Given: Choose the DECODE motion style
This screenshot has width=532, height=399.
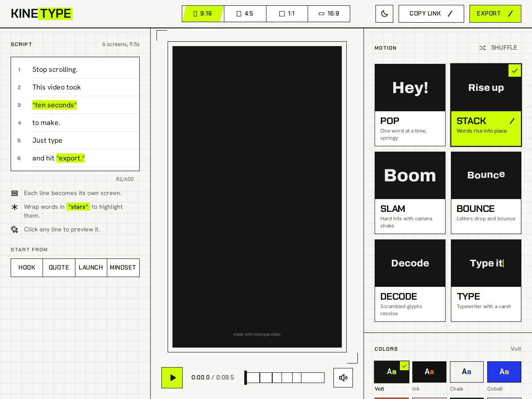Looking at the screenshot, I should (410, 281).
